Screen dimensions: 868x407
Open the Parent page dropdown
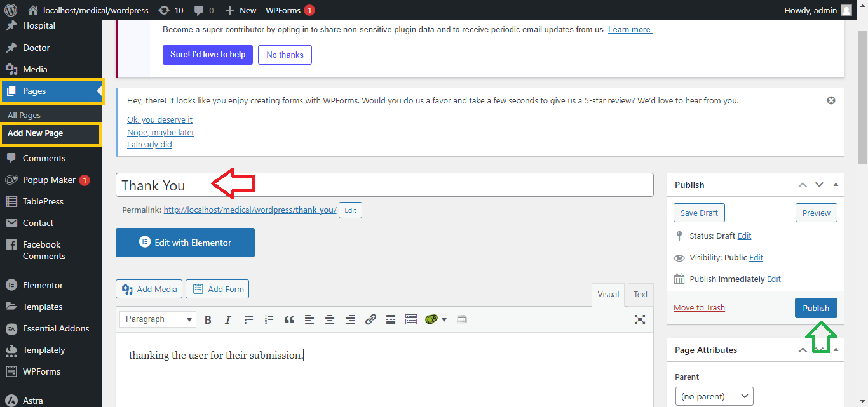click(714, 396)
